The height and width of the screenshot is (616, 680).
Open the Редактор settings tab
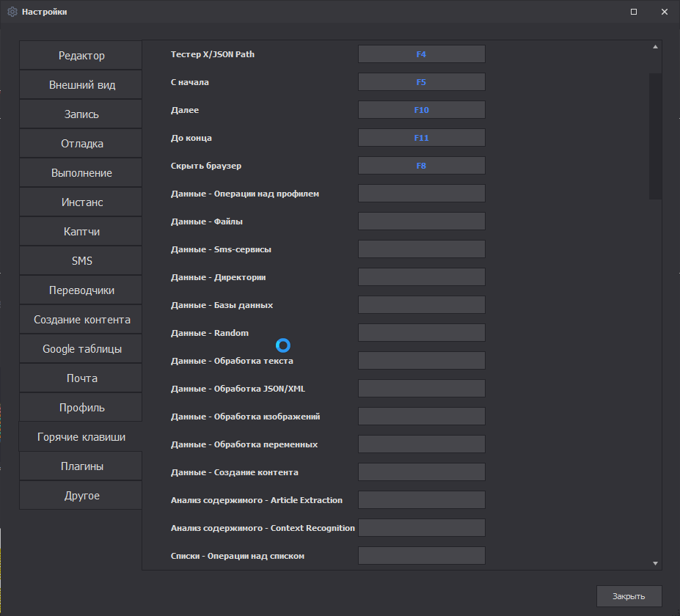click(81, 56)
